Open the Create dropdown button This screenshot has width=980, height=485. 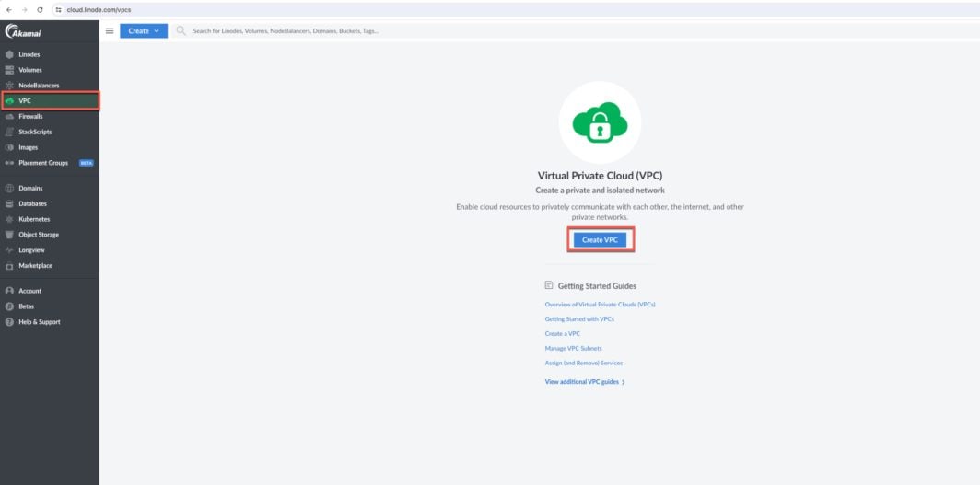144,31
